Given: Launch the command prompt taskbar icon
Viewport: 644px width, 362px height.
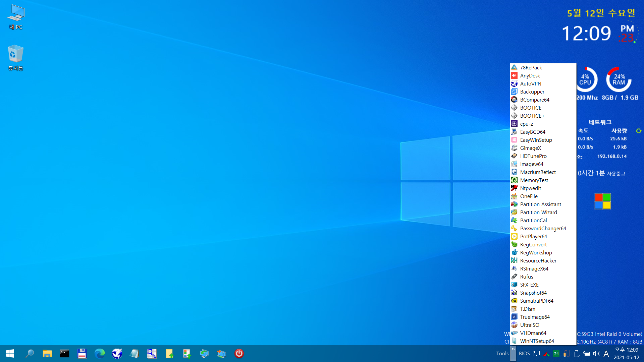Looking at the screenshot, I should click(x=64, y=354).
